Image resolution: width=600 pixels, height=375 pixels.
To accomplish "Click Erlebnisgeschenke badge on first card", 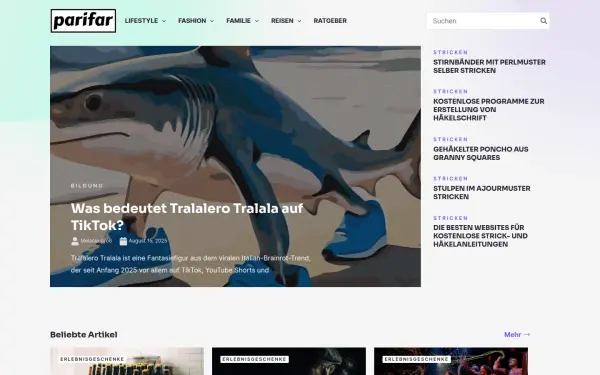I will point(92,359).
